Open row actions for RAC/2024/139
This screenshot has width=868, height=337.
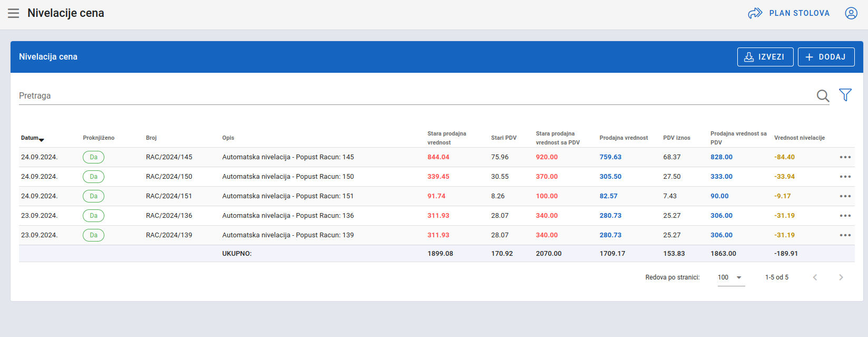[845, 235]
